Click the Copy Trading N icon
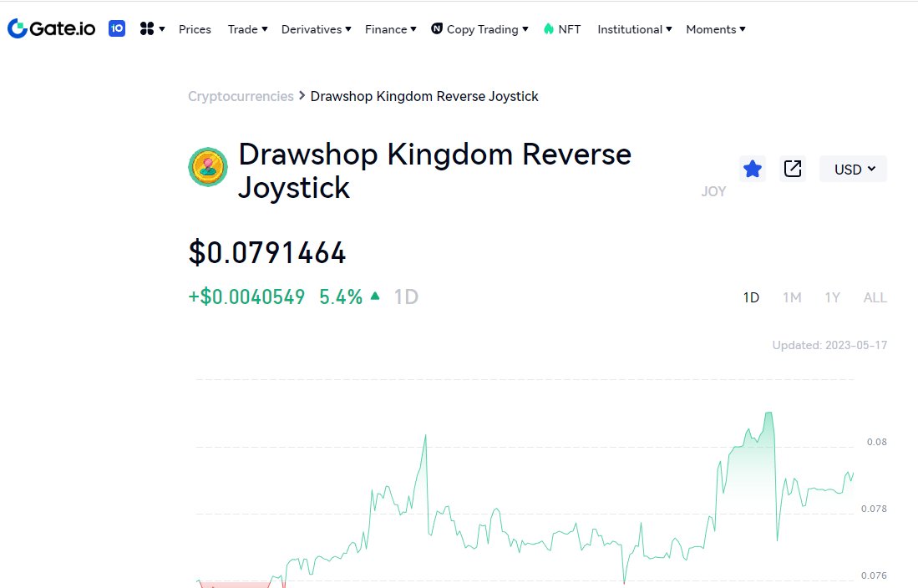The height and width of the screenshot is (588, 918). tap(437, 28)
